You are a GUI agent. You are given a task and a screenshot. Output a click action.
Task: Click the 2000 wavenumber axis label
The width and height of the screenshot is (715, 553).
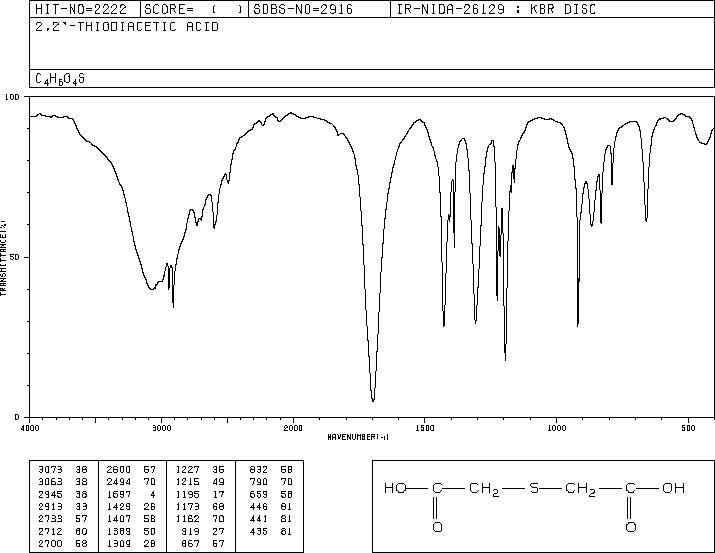293,428
